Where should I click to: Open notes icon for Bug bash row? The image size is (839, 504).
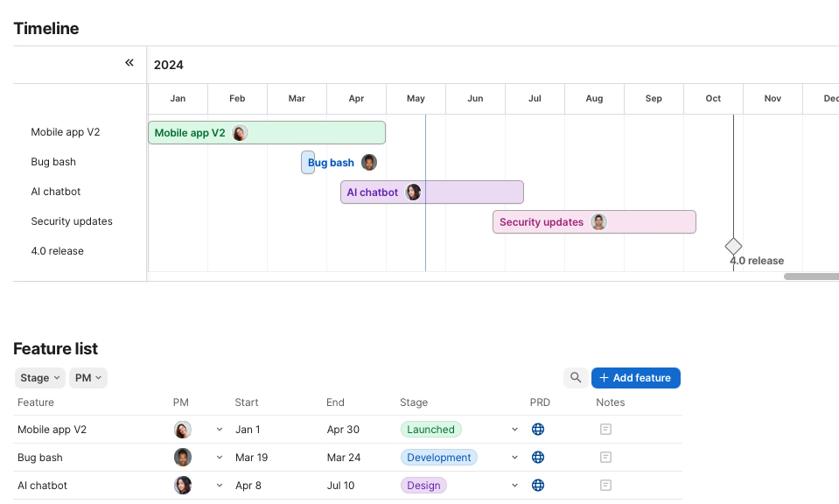coord(605,458)
